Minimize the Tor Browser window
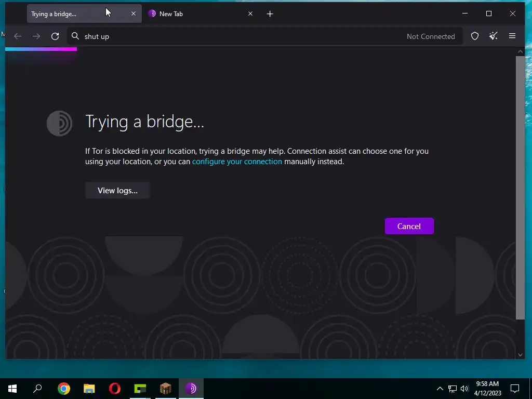Viewport: 532px width, 399px height. coord(465,14)
